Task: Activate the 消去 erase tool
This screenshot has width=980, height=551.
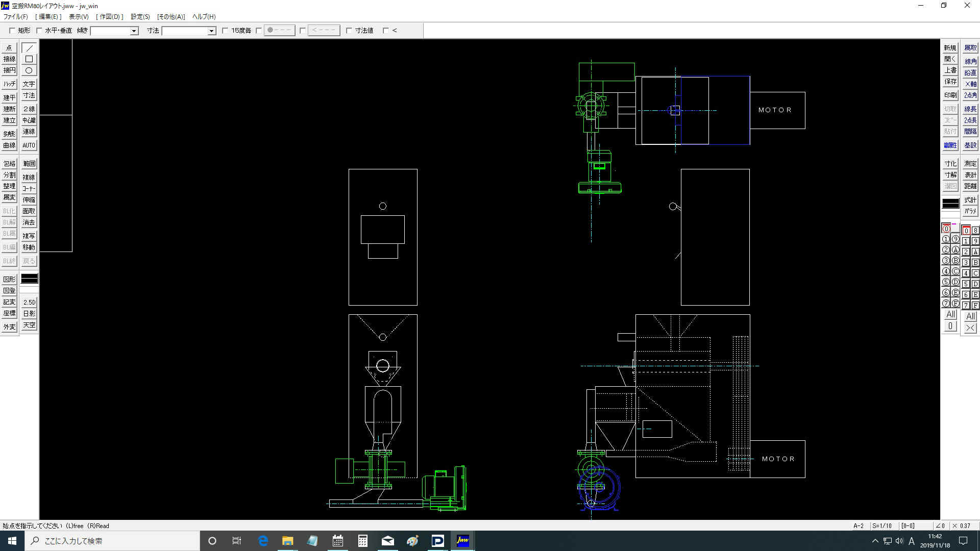Action: (x=29, y=222)
